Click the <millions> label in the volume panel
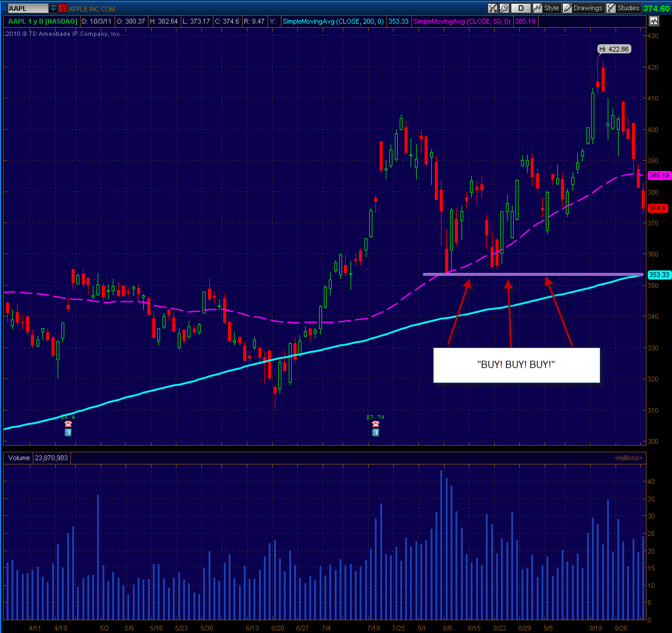Viewport: 672px width, 633px height. click(628, 458)
